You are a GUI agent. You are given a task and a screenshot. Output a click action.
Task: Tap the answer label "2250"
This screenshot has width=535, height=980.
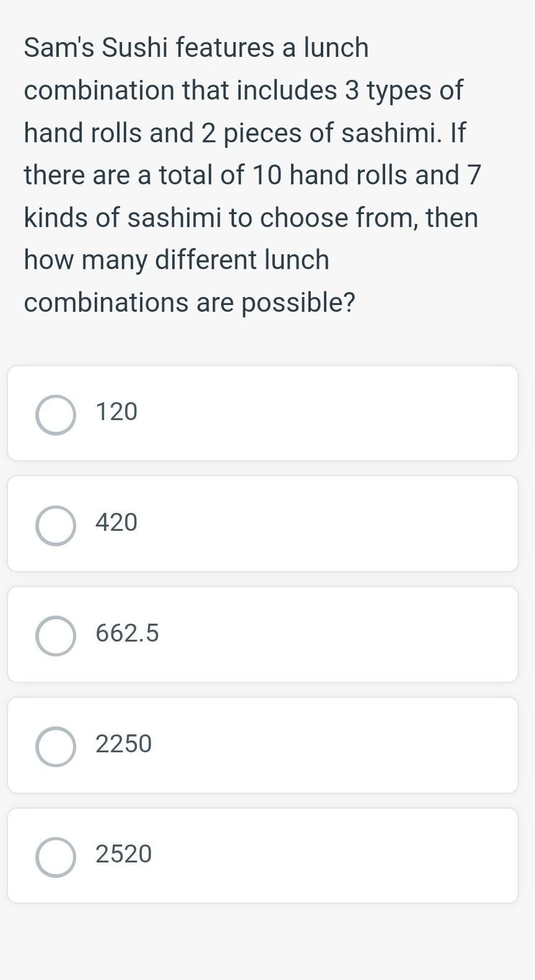coord(123,744)
